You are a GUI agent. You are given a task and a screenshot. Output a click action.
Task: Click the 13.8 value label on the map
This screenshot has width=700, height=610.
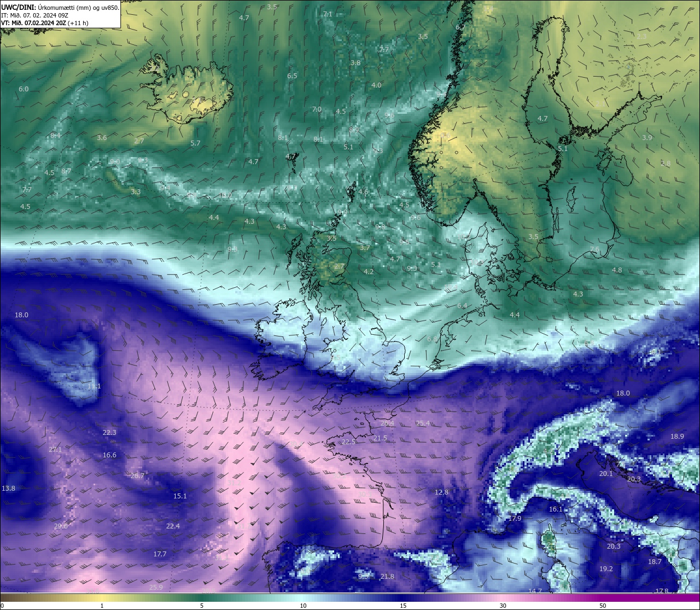(x=9, y=488)
